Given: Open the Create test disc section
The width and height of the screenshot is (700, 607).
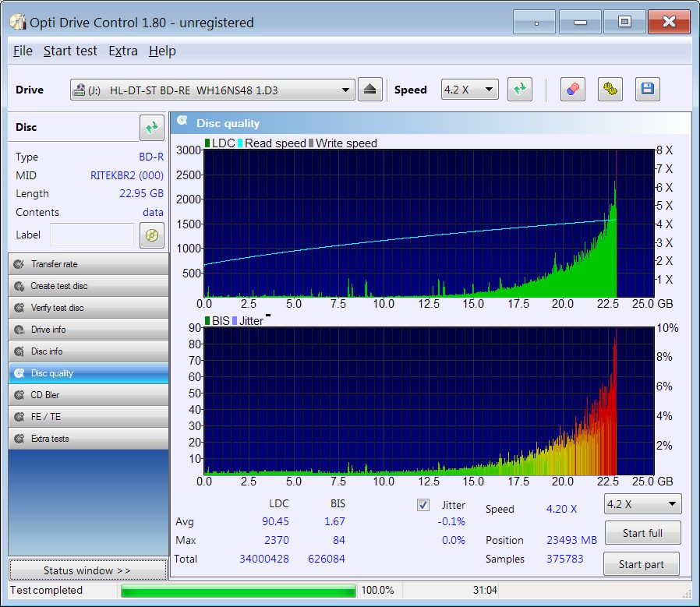Looking at the screenshot, I should click(x=88, y=286).
